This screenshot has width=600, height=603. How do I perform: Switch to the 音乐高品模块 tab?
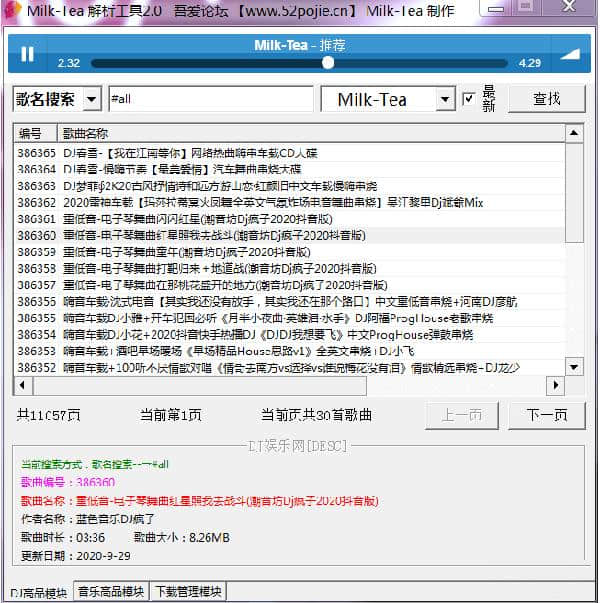coord(111,591)
